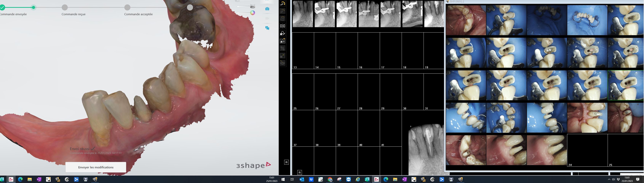Open Microsoft Edge in left taskbar

point(20,179)
